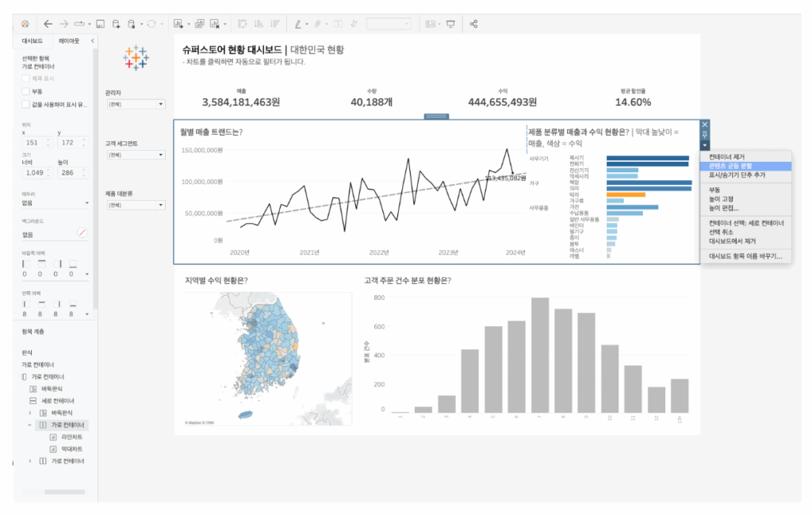812x515 pixels.
Task: Enable the 부동 (floating) checkbox
Action: (26, 91)
